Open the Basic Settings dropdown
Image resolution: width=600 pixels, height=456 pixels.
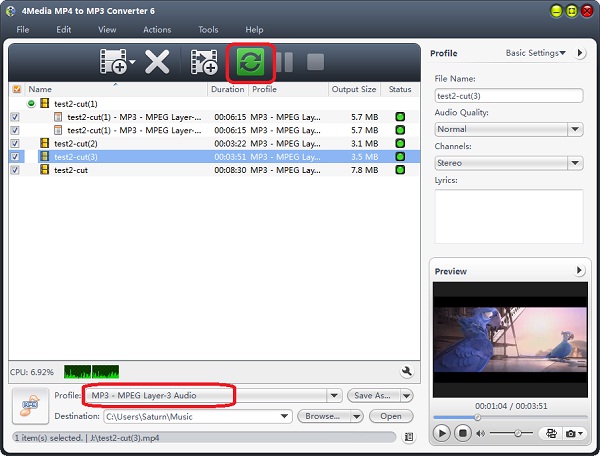tap(535, 53)
